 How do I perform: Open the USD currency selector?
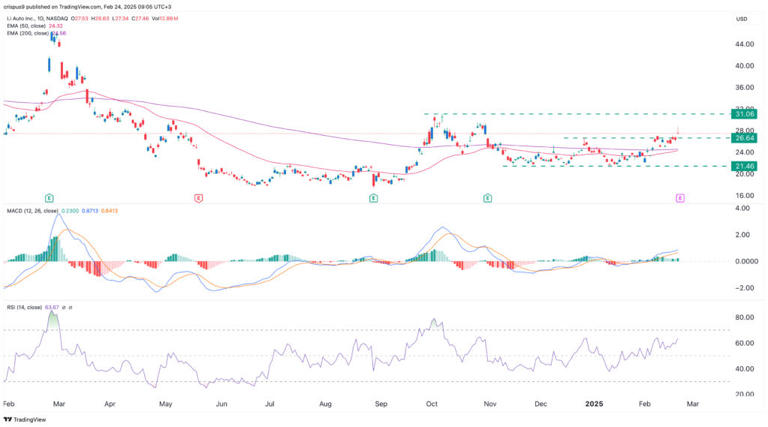[741, 19]
